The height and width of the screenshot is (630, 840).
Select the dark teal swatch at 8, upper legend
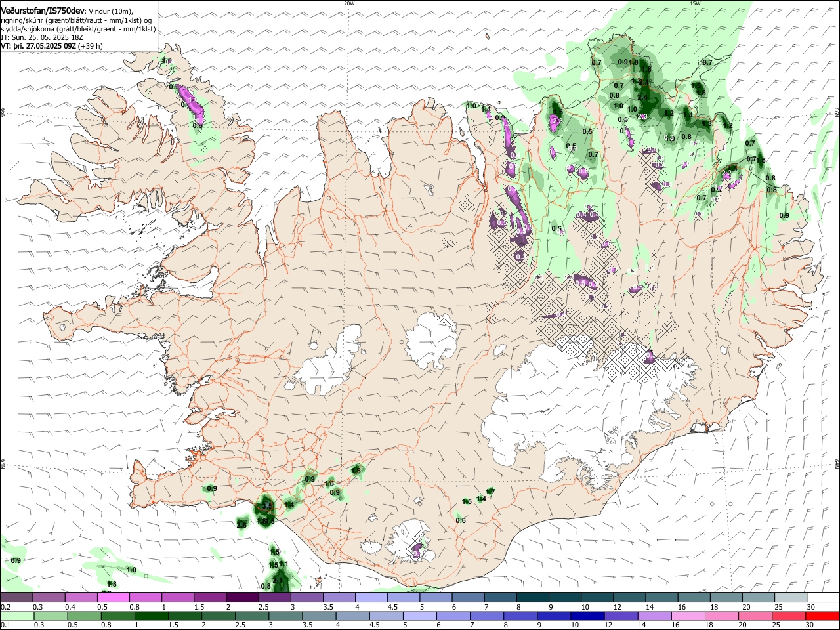532,597
